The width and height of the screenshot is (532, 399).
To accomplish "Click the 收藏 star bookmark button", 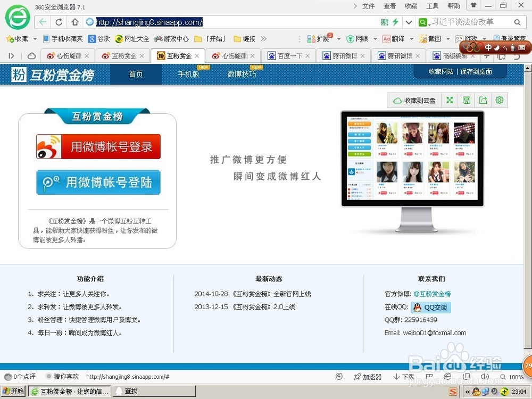I will click(x=17, y=39).
